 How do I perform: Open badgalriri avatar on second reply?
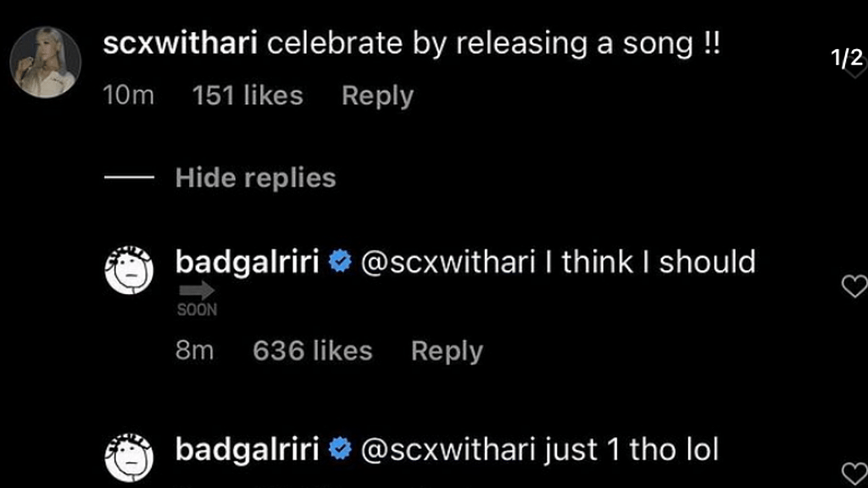129,457
